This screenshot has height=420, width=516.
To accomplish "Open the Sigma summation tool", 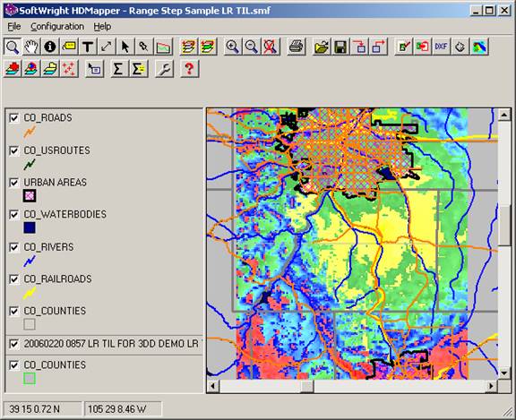I will click(x=118, y=69).
